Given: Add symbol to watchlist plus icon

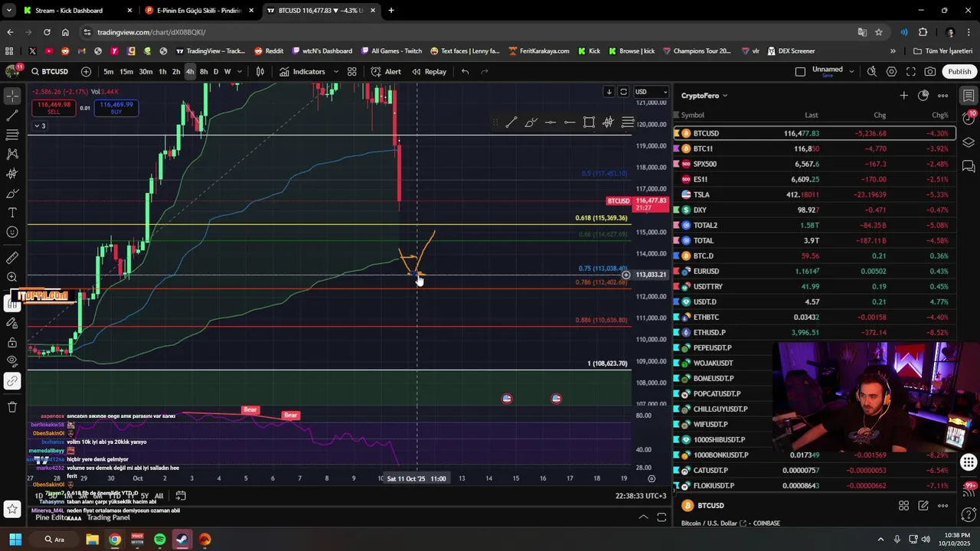Looking at the screenshot, I should tap(903, 96).
